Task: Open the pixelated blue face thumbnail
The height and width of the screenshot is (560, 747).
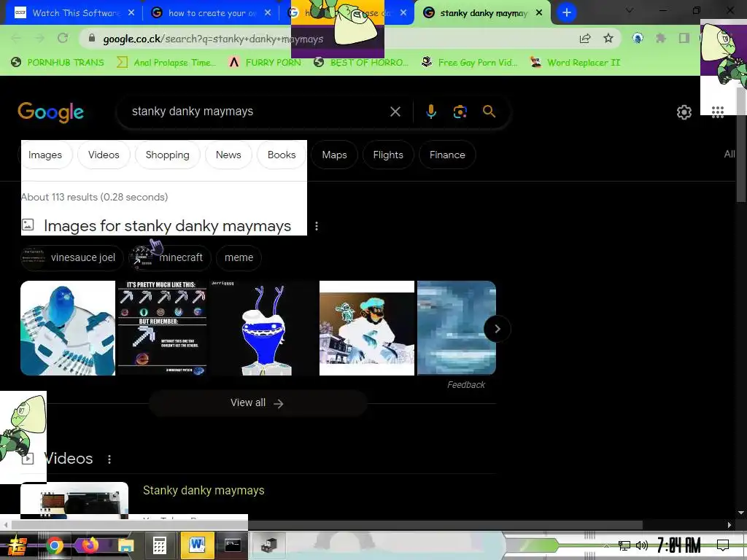Action: [457, 328]
